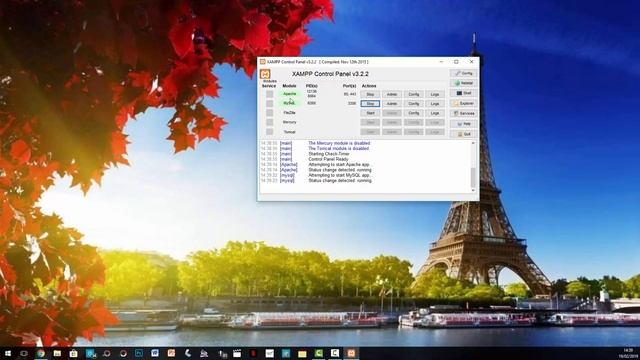Click log line 'Attempting to start Apache app...'
640x360 pixels.
coord(339,164)
